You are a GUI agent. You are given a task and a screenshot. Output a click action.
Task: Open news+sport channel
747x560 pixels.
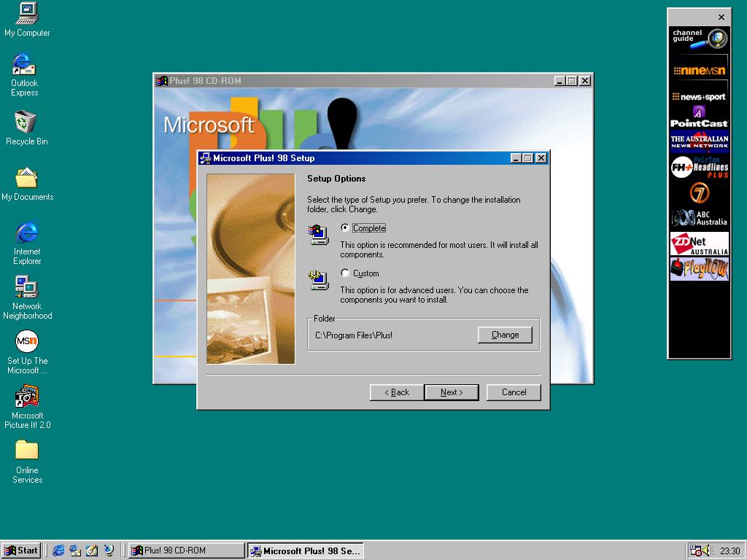700,97
